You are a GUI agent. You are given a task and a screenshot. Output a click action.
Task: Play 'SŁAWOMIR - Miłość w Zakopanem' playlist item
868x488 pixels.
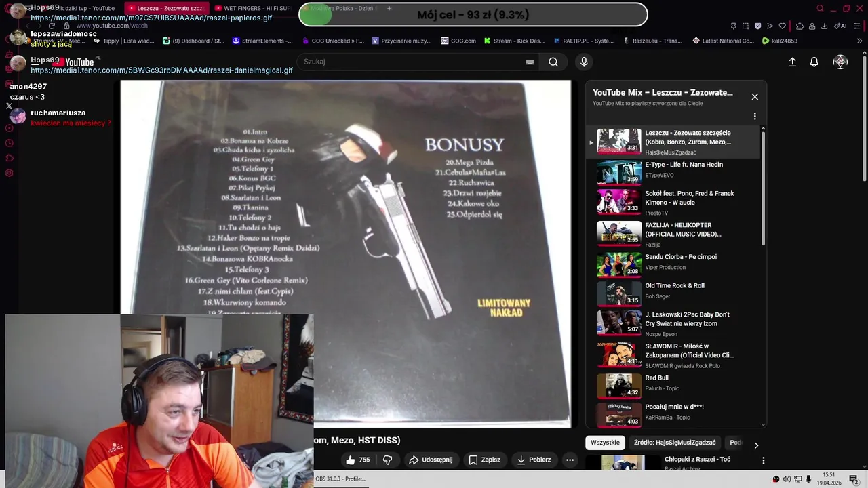pos(678,355)
